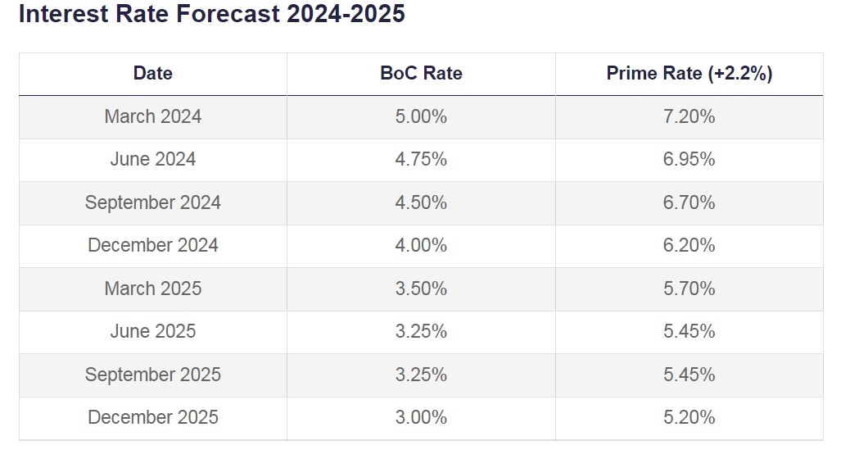The width and height of the screenshot is (868, 459).
Task: Select the June 2025 date cell
Action: [153, 331]
